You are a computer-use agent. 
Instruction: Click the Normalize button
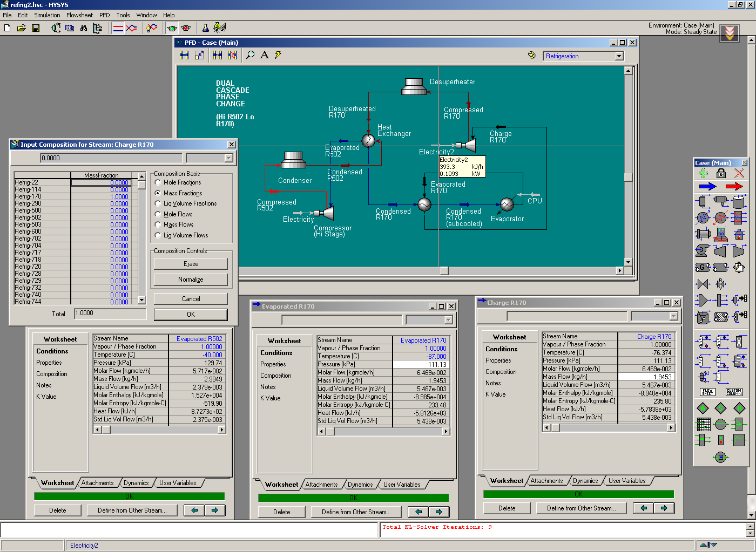click(191, 280)
